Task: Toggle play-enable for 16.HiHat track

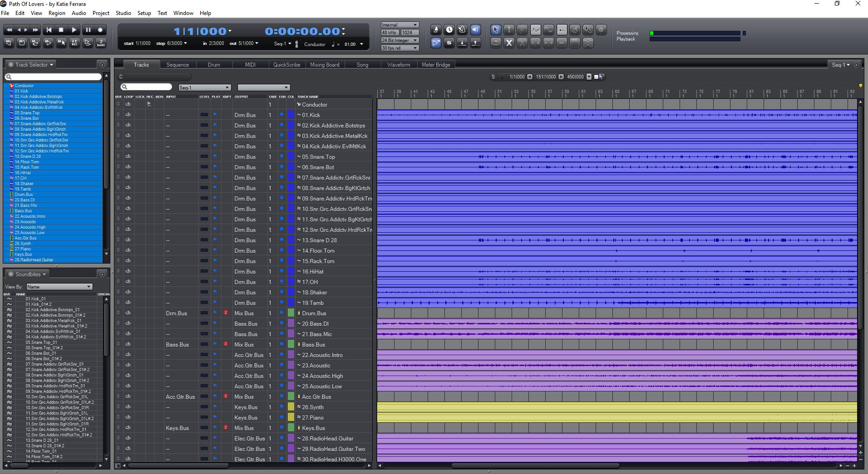Action: (215, 271)
